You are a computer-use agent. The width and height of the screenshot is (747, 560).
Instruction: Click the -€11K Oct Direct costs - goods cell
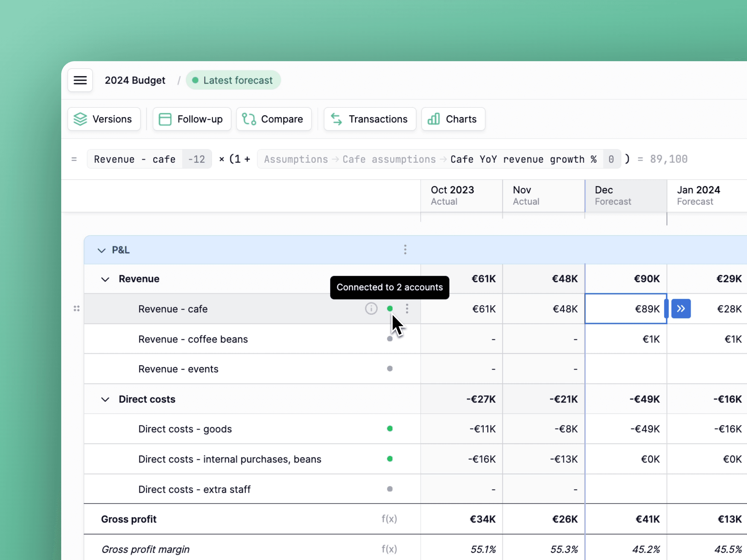[462, 429]
